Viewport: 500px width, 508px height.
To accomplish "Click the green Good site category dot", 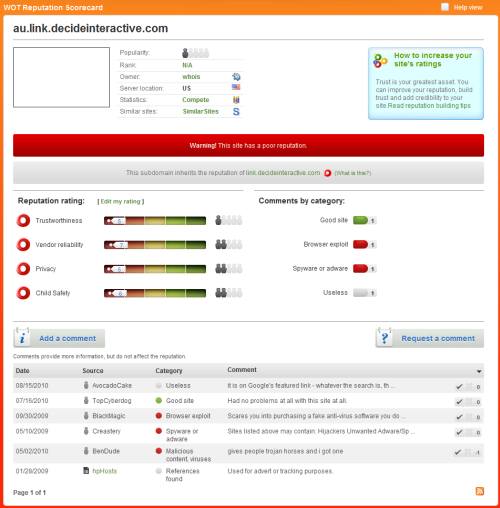I will point(159,400).
